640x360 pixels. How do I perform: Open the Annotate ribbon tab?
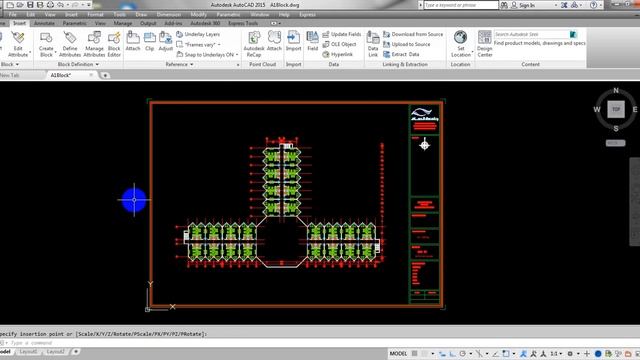coord(44,23)
